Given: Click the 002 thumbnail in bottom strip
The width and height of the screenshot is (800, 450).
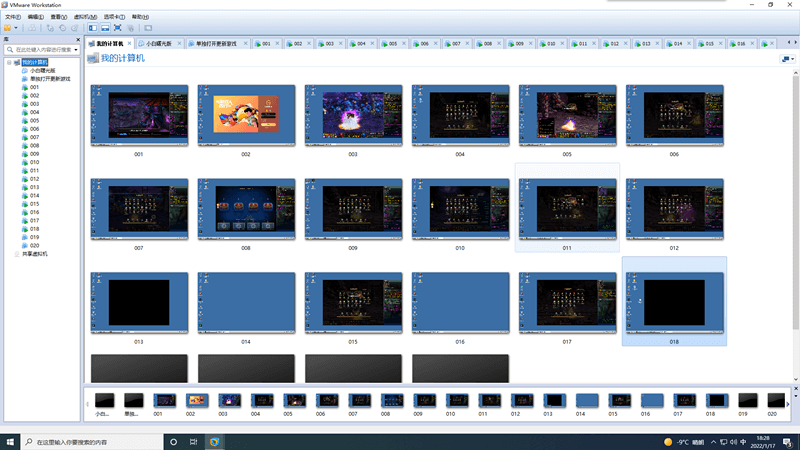Looking at the screenshot, I should coord(197,401).
